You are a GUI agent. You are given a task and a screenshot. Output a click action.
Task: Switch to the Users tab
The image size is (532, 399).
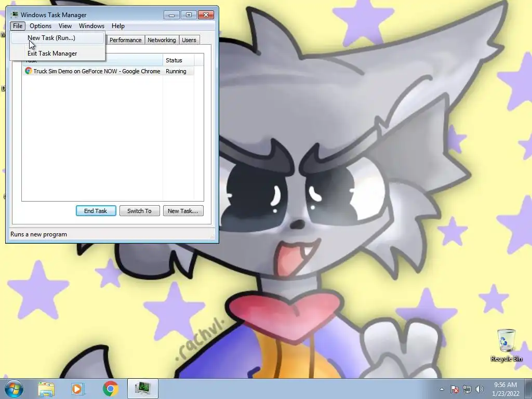point(189,40)
